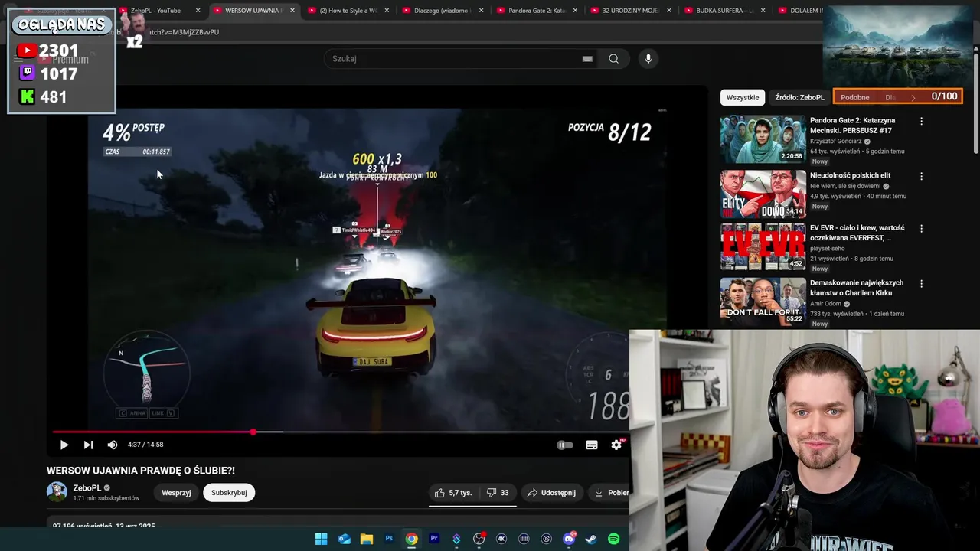Start voice search with the microphone icon
Image resolution: width=980 pixels, height=551 pixels.
click(x=648, y=59)
